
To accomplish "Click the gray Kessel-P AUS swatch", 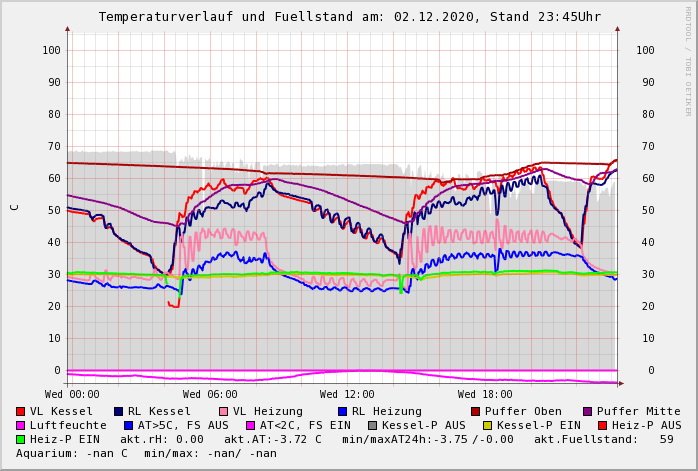I will click(x=372, y=425).
